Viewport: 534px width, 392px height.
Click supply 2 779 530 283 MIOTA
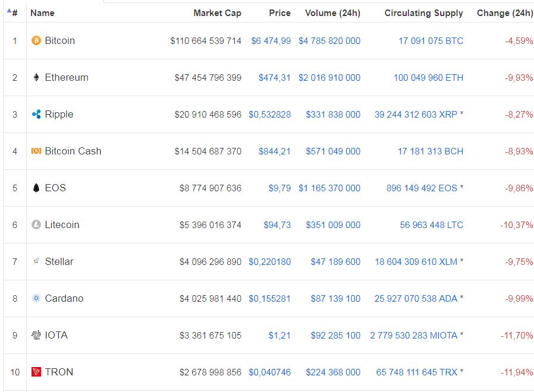(414, 336)
